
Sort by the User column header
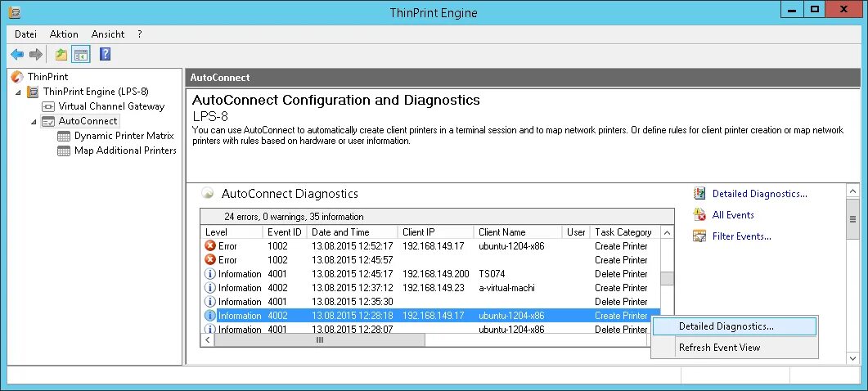point(576,232)
